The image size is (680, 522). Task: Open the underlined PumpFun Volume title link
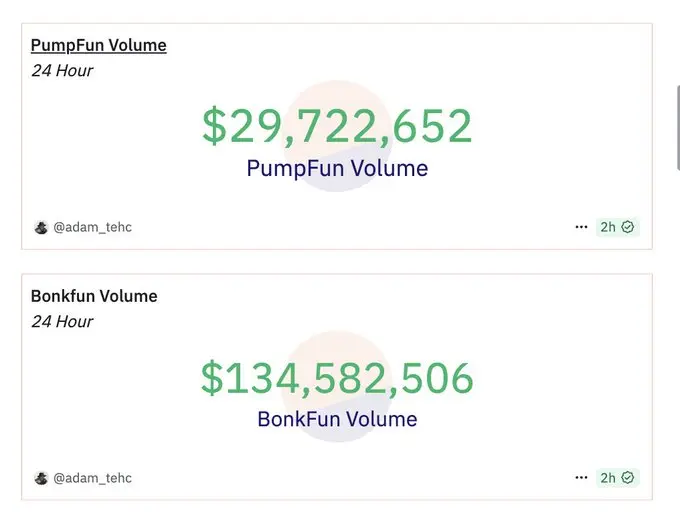tap(98, 46)
